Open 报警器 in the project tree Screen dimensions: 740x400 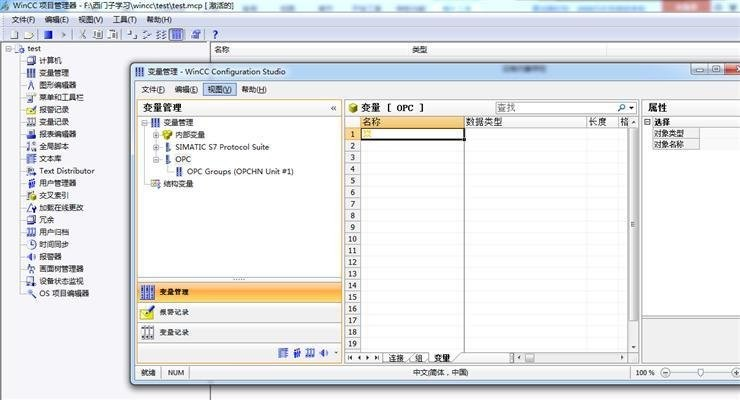pyautogui.click(x=50, y=257)
